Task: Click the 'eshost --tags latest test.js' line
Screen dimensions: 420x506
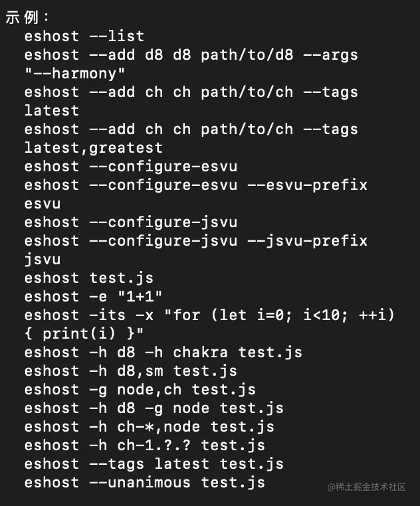Action: (x=154, y=464)
